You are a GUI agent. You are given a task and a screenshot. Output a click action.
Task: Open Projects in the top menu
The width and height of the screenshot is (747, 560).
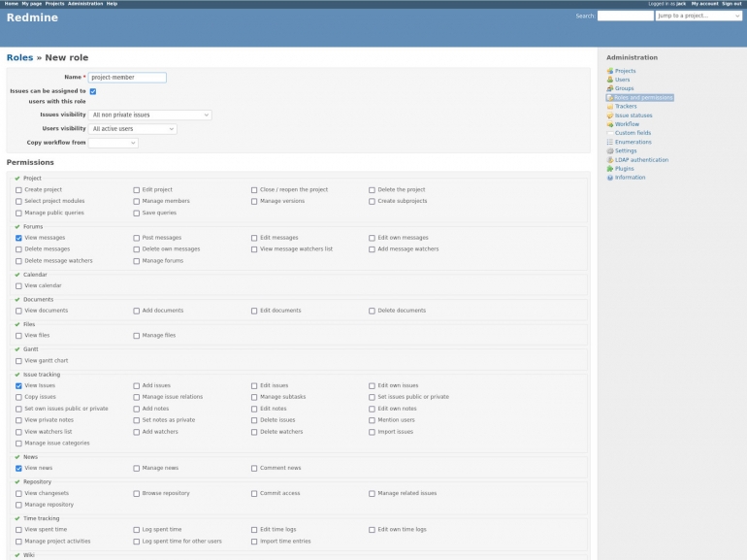(x=54, y=3)
